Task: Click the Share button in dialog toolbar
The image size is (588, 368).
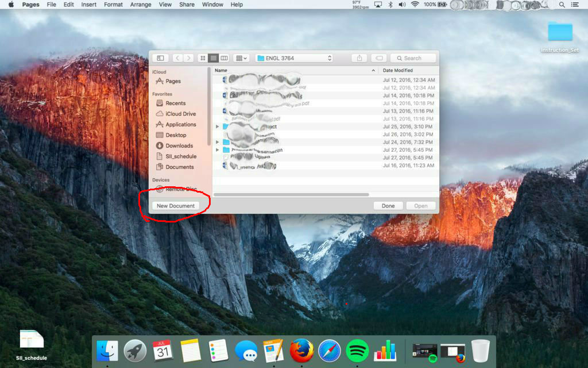Action: pyautogui.click(x=359, y=58)
